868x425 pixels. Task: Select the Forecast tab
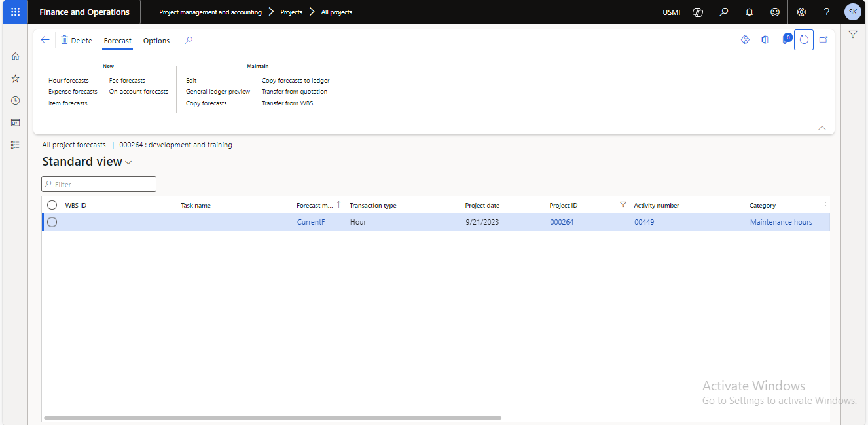[x=118, y=41]
